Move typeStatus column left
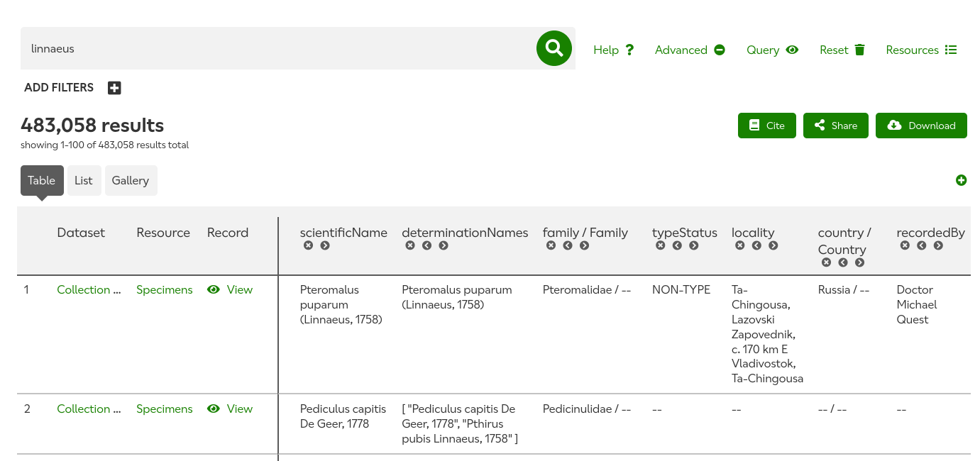Viewport: 980px width, 461px height. pyautogui.click(x=677, y=245)
